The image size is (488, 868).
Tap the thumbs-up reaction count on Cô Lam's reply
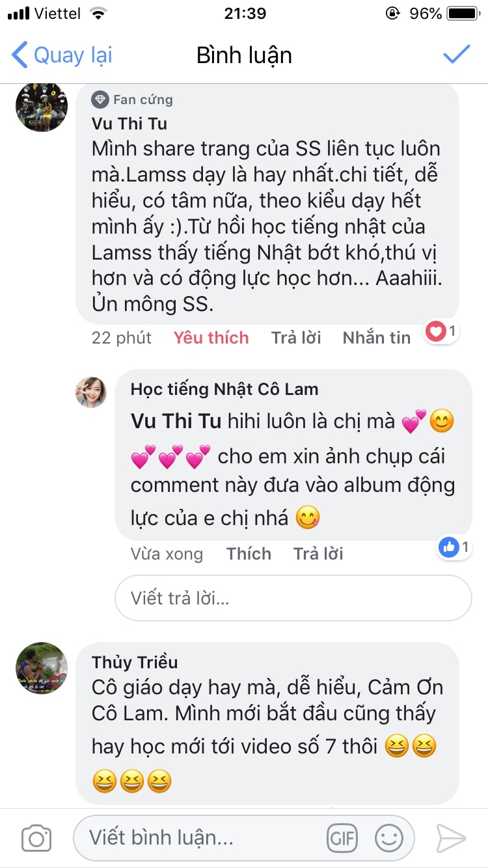455,548
